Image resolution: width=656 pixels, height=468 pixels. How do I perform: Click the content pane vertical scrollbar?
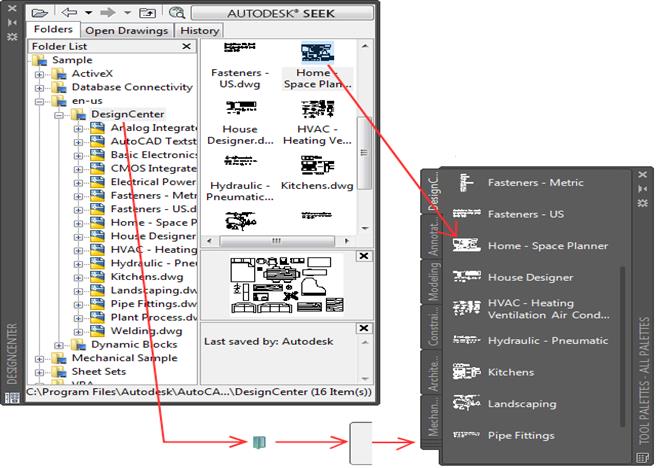click(364, 153)
